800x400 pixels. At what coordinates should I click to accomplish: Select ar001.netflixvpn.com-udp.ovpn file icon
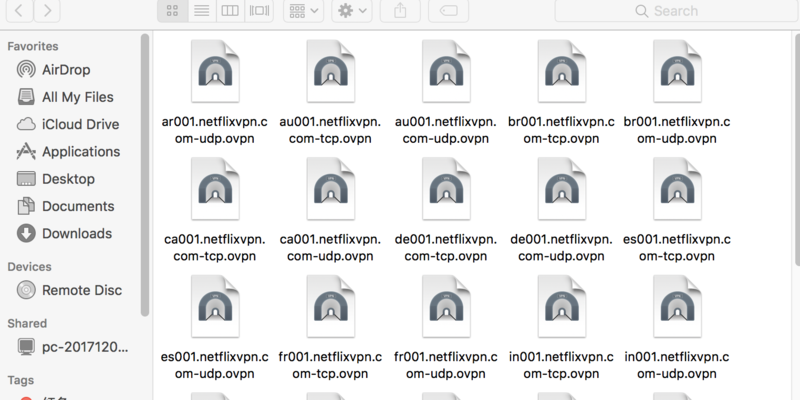pos(215,71)
